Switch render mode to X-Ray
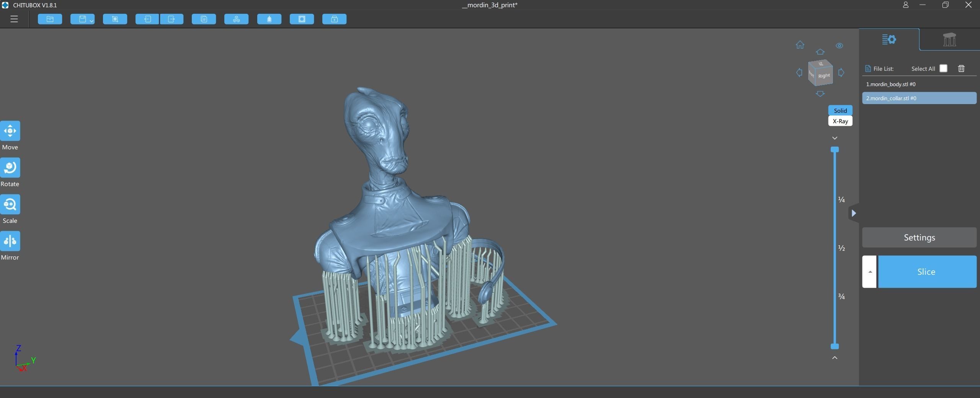Screen dimensions: 980x398 click(840, 121)
